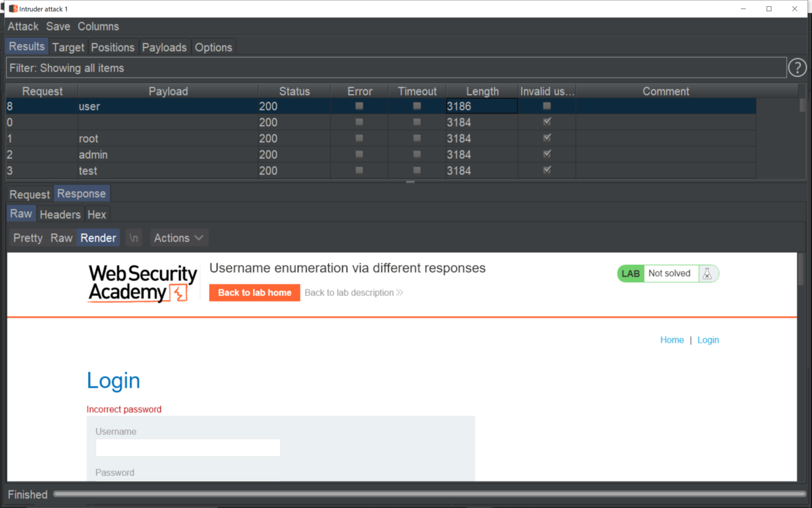The image size is (812, 508).
Task: Sort by the Timeout column header
Action: (417, 91)
